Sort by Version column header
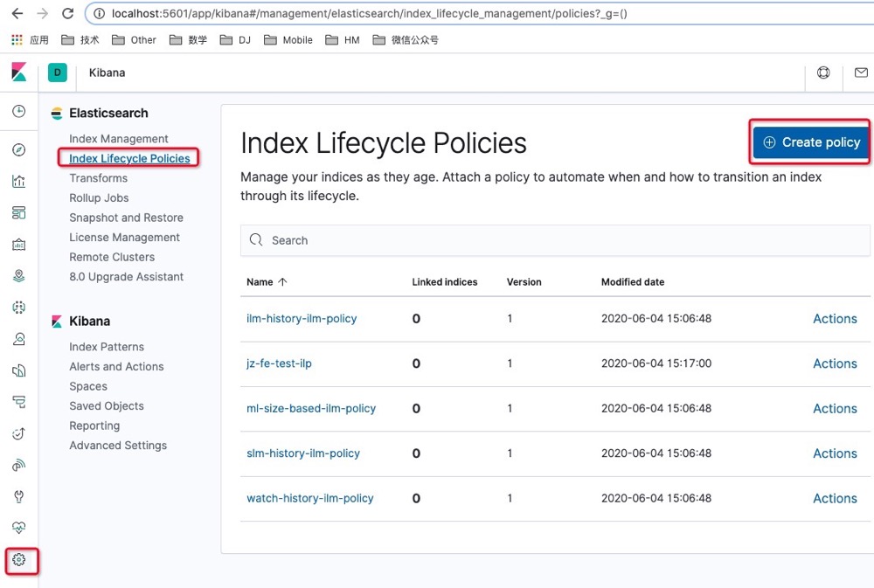The height and width of the screenshot is (588, 874). pyautogui.click(x=524, y=282)
